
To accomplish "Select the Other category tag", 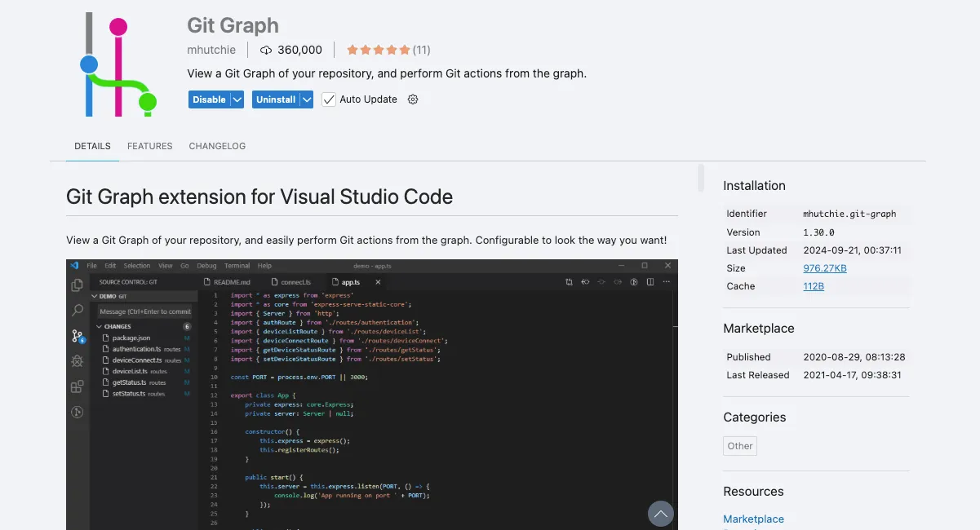I will (x=740, y=446).
